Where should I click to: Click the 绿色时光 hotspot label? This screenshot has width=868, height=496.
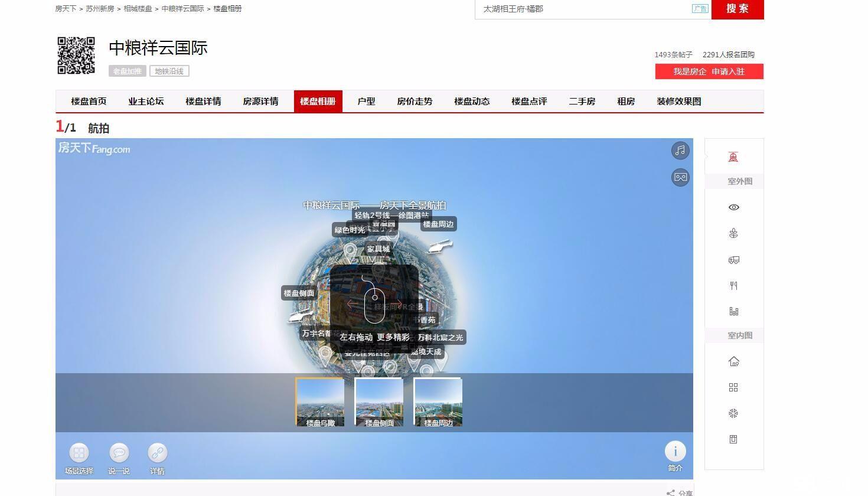click(350, 230)
